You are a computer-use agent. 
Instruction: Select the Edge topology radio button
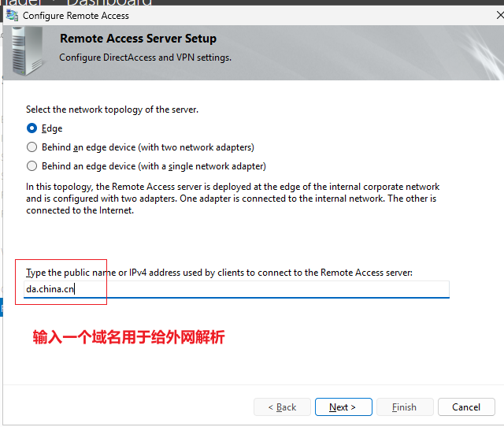pyautogui.click(x=31, y=128)
